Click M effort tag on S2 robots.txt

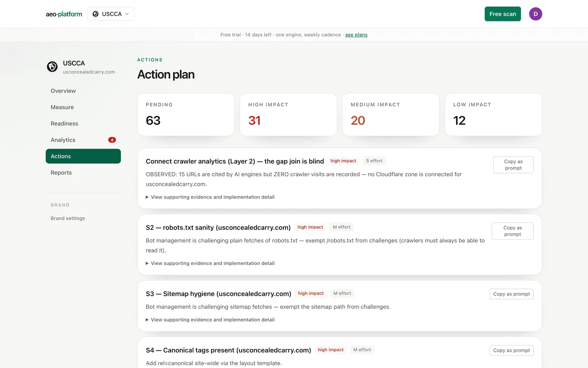click(x=341, y=227)
